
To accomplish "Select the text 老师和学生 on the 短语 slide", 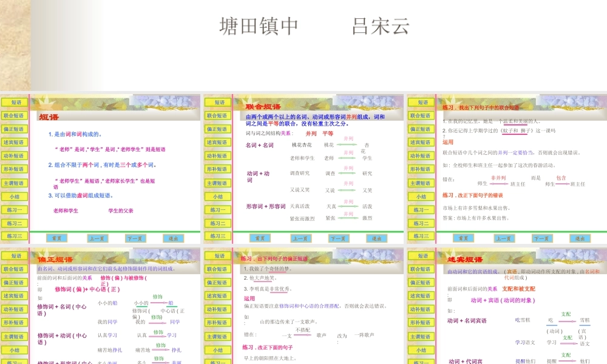I will pyautogui.click(x=66, y=211).
